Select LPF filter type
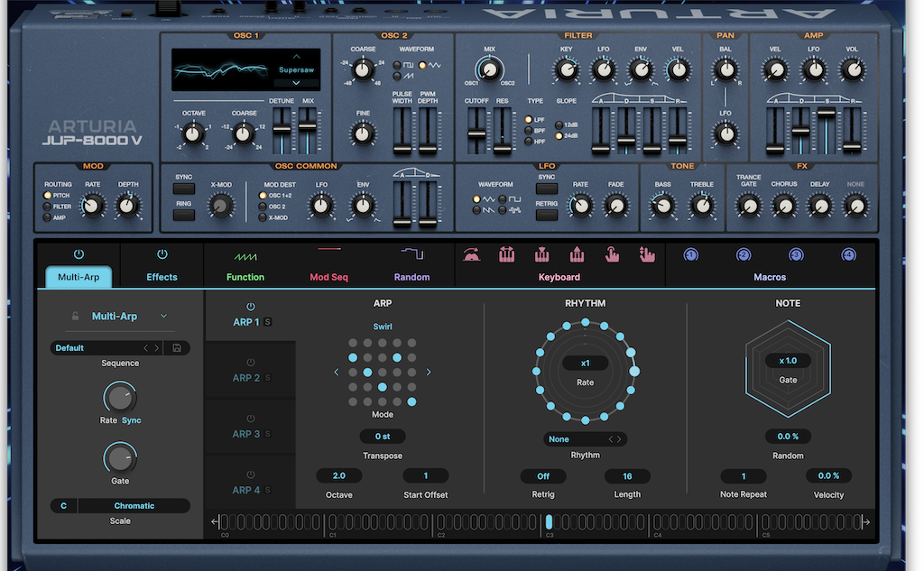924x571 pixels. (529, 120)
